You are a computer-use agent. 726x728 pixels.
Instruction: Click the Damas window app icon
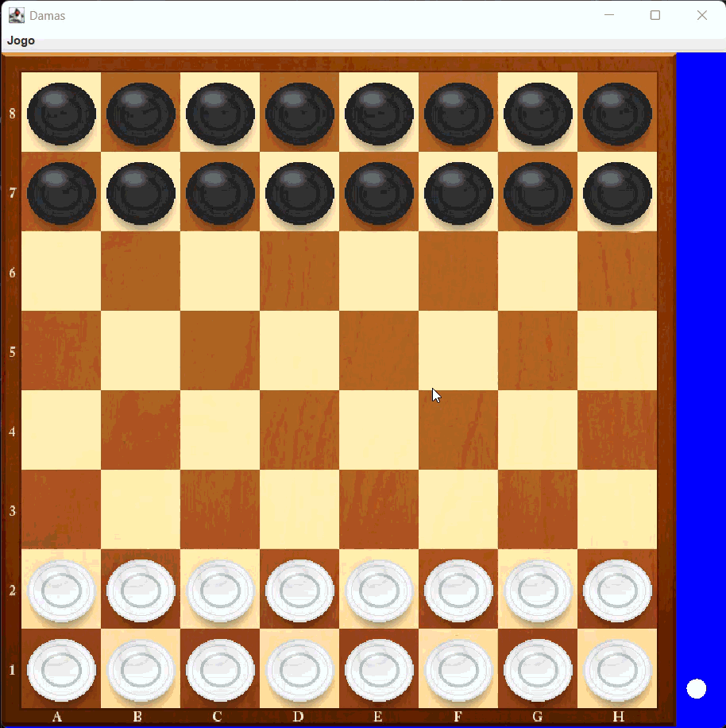16,15
